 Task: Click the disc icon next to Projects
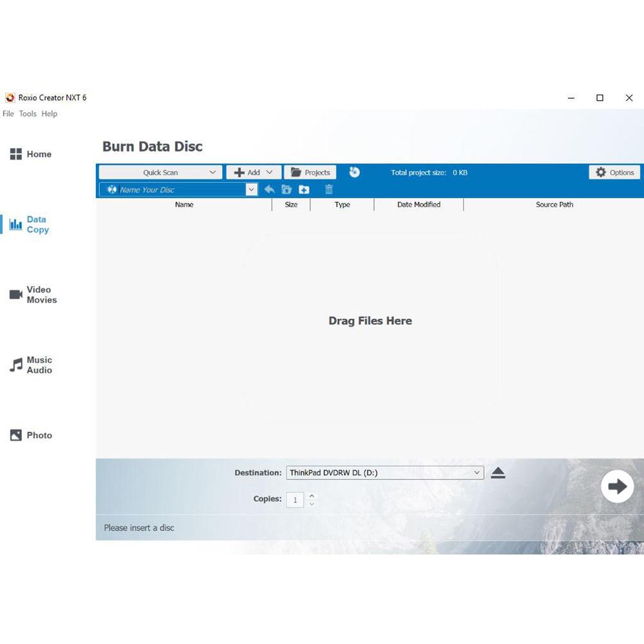coord(354,172)
